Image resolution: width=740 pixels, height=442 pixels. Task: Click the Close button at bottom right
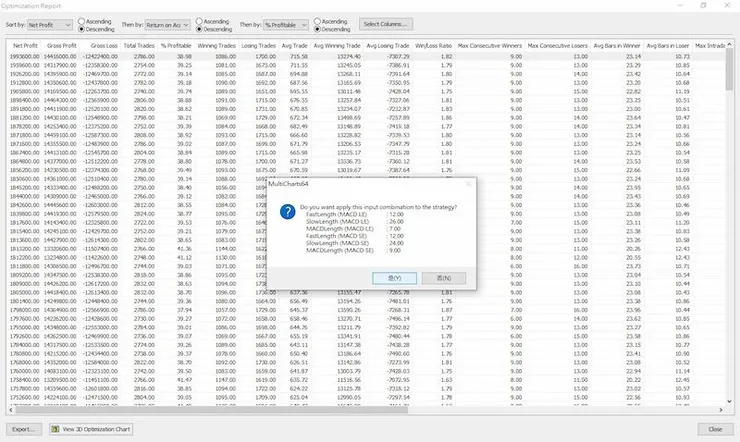(x=715, y=429)
